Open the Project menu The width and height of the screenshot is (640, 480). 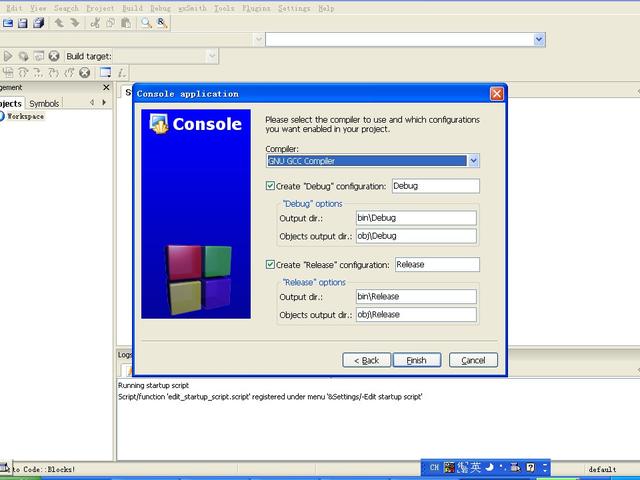(100, 8)
